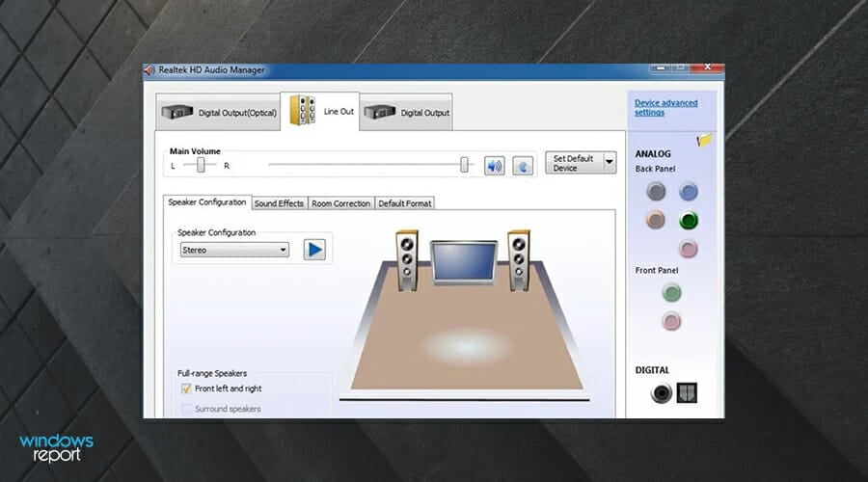This screenshot has width=868, height=482.
Task: Select the blue back panel audio jack
Action: pos(688,192)
